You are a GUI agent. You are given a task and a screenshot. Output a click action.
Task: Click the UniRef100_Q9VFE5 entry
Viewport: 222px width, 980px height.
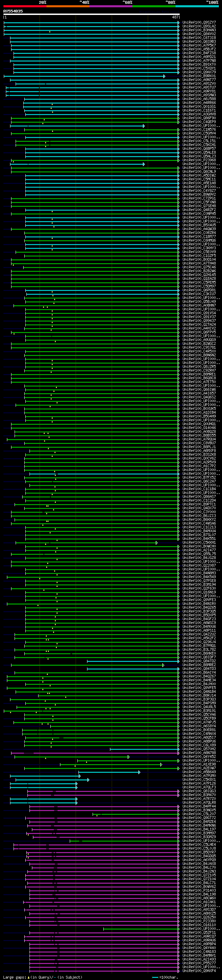(199, 688)
